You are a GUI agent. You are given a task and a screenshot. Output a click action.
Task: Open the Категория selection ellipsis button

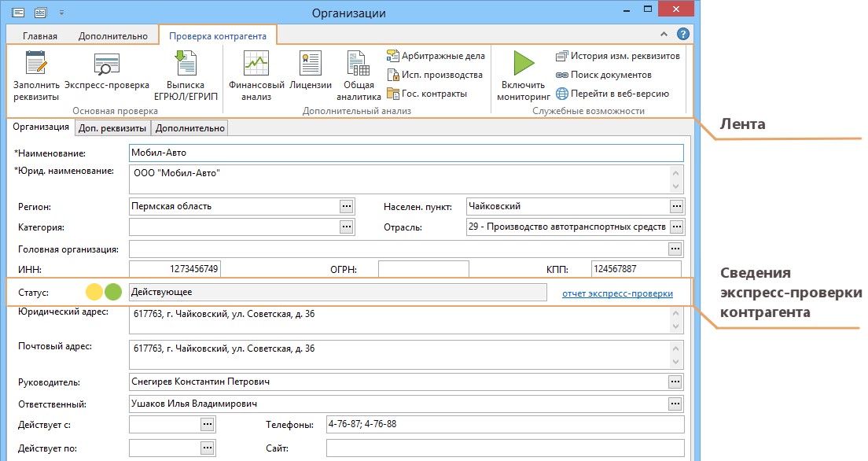[347, 227]
